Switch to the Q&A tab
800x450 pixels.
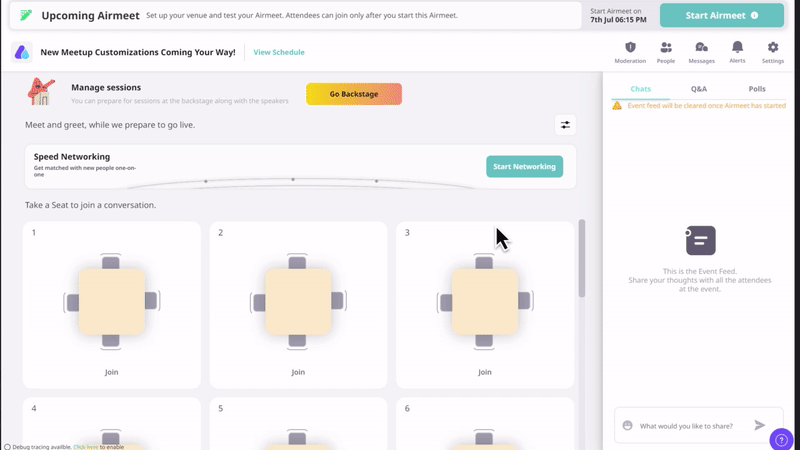[698, 89]
